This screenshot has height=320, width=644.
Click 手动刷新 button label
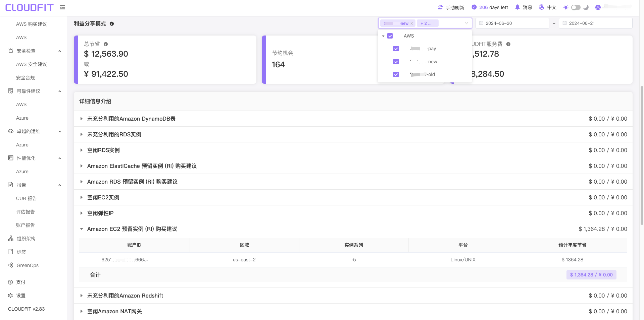pos(455,7)
